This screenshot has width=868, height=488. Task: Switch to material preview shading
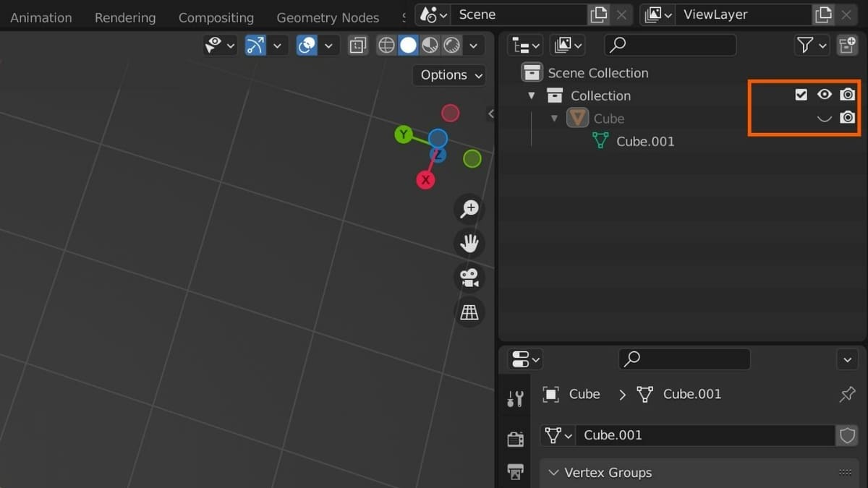click(430, 46)
